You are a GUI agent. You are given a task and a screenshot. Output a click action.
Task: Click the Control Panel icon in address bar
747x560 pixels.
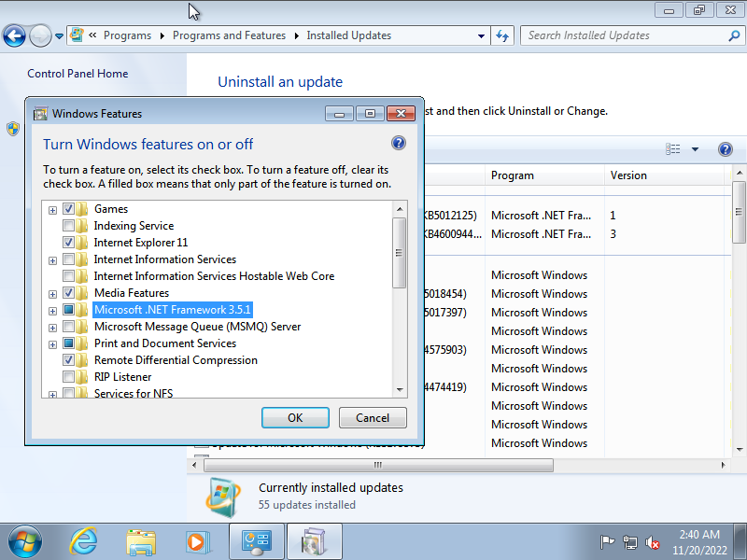tap(77, 35)
